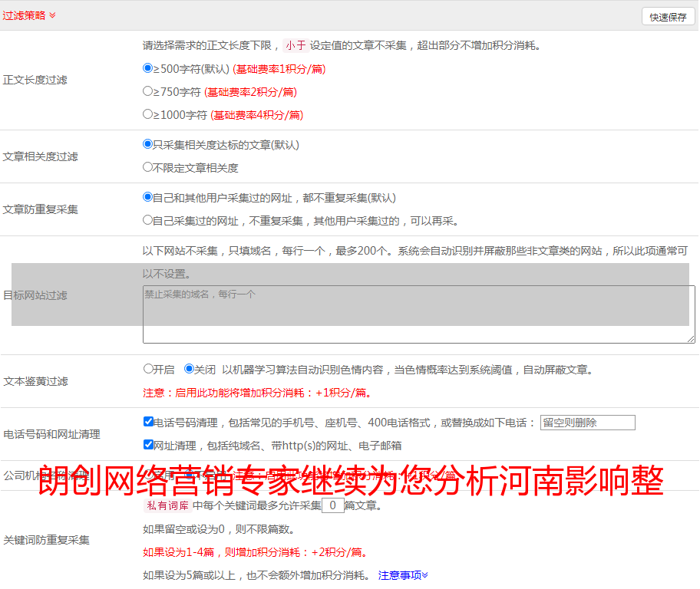
Task: Click the 私有词库 tag
Action: 168,505
